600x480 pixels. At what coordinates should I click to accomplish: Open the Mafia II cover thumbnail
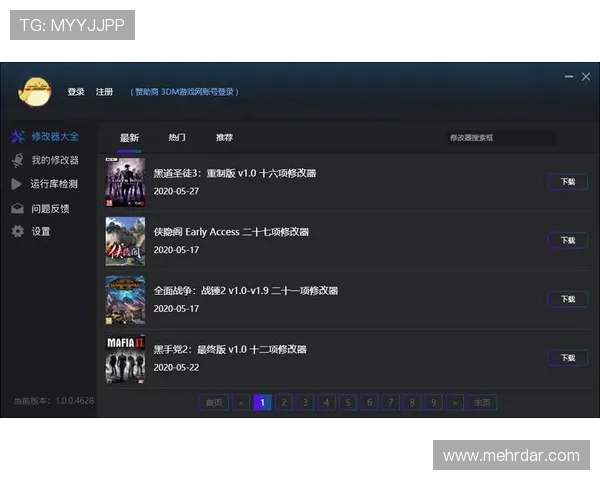tap(125, 359)
